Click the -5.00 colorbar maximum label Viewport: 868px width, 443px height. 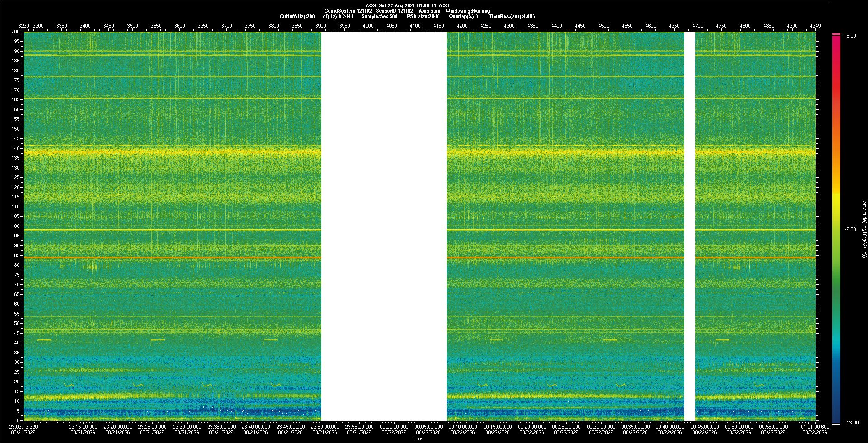pos(850,36)
